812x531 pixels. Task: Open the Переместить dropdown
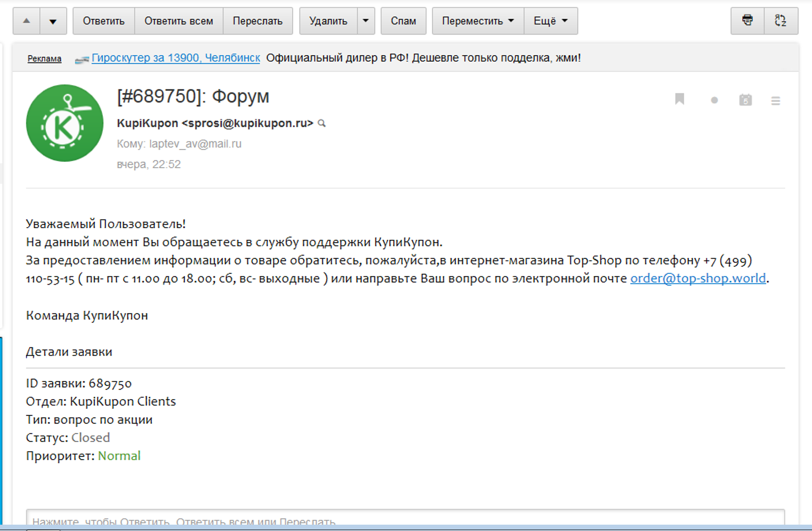(478, 21)
